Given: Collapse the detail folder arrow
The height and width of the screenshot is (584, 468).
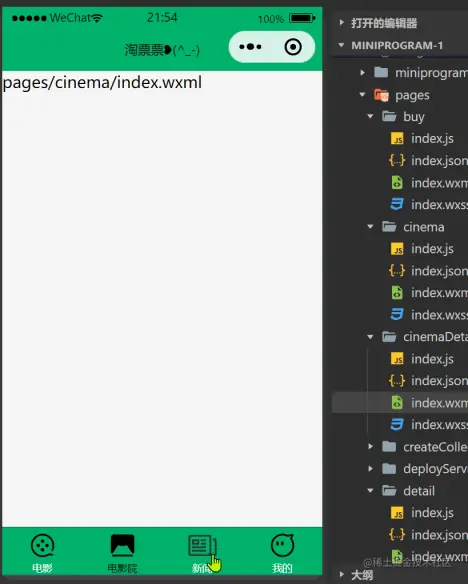Looking at the screenshot, I should [x=370, y=491].
